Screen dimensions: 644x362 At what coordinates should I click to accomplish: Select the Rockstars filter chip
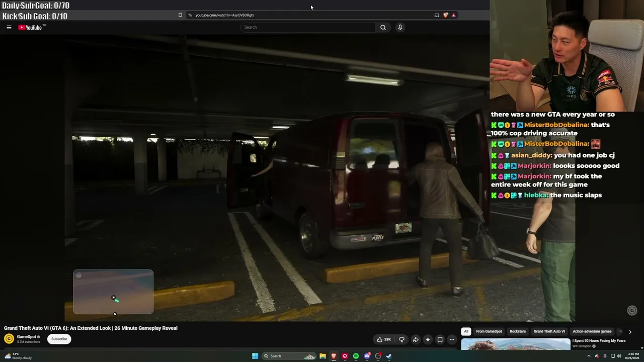(x=518, y=331)
